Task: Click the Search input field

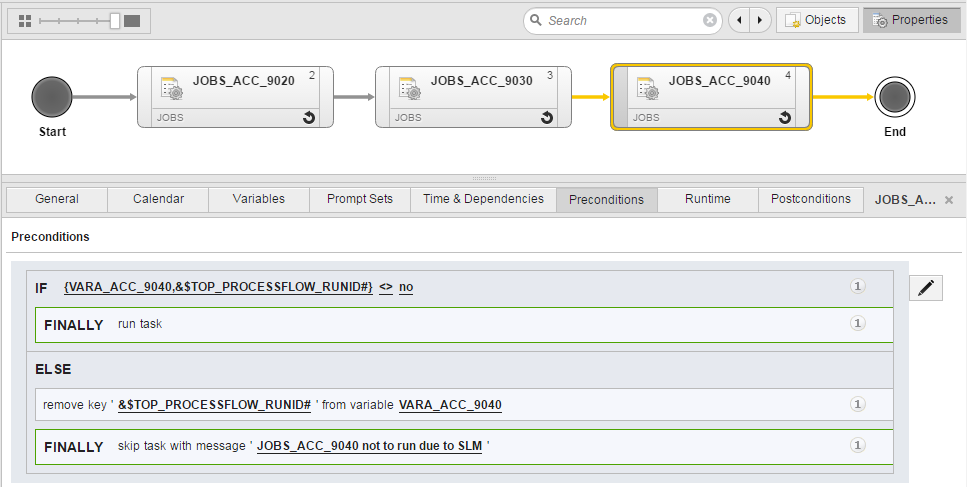Action: point(622,20)
